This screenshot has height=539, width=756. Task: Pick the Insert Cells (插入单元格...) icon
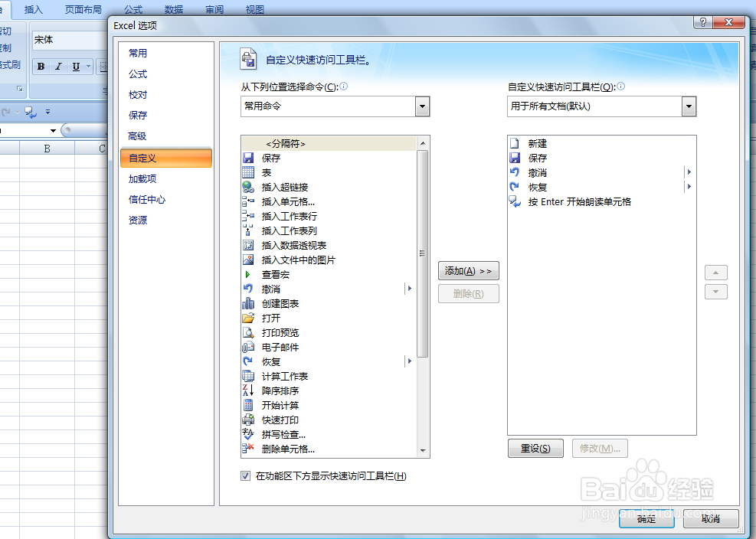pyautogui.click(x=248, y=201)
